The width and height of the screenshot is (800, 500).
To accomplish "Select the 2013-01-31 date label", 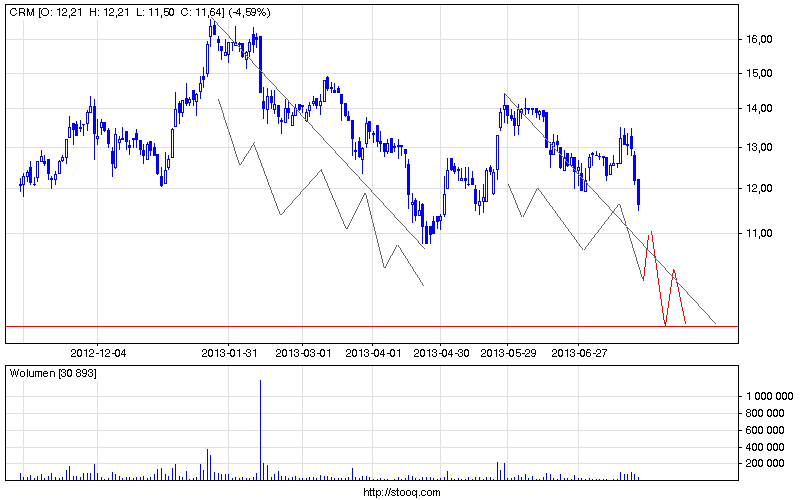I will [229, 353].
